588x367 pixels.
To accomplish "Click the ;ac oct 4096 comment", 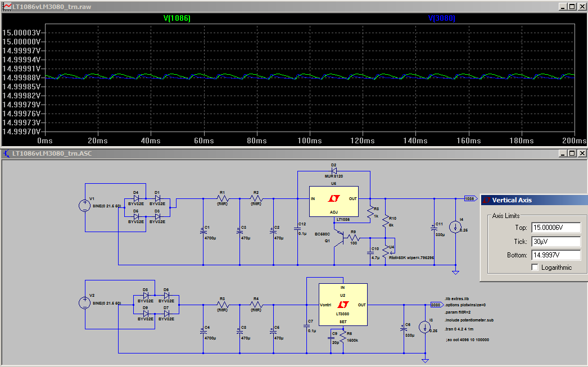I will point(467,339).
